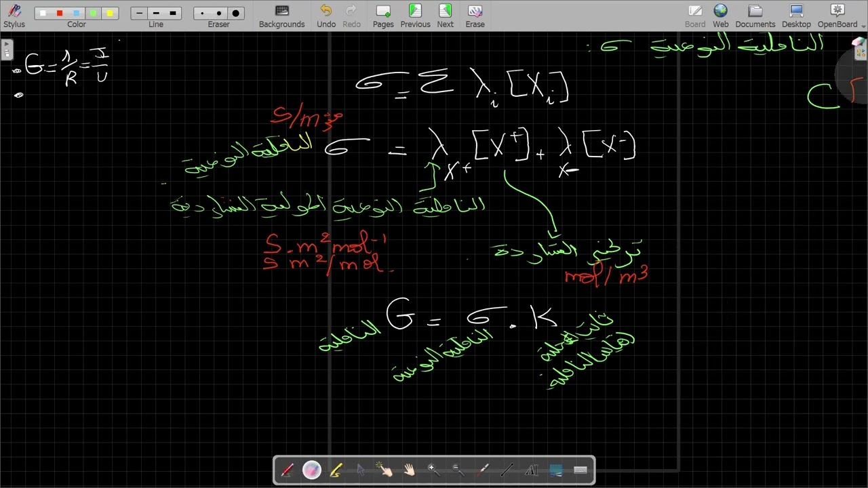Open the Backgrounds picker

tap(282, 16)
